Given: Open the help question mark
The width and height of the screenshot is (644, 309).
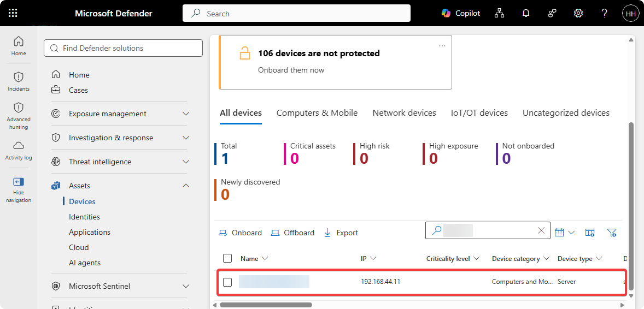Looking at the screenshot, I should pyautogui.click(x=604, y=13).
